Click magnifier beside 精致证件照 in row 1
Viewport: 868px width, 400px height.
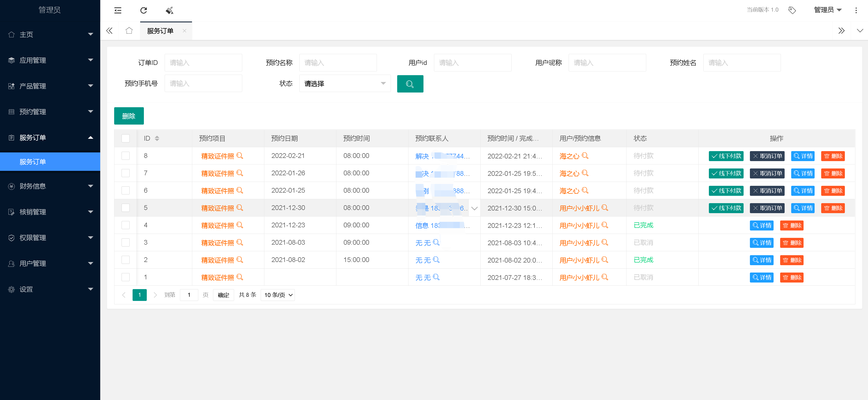point(240,277)
